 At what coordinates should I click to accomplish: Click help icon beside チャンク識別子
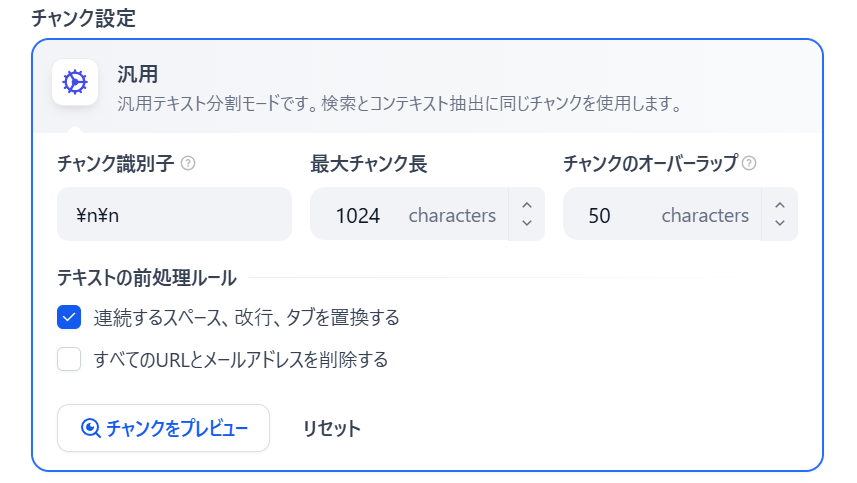point(188,163)
